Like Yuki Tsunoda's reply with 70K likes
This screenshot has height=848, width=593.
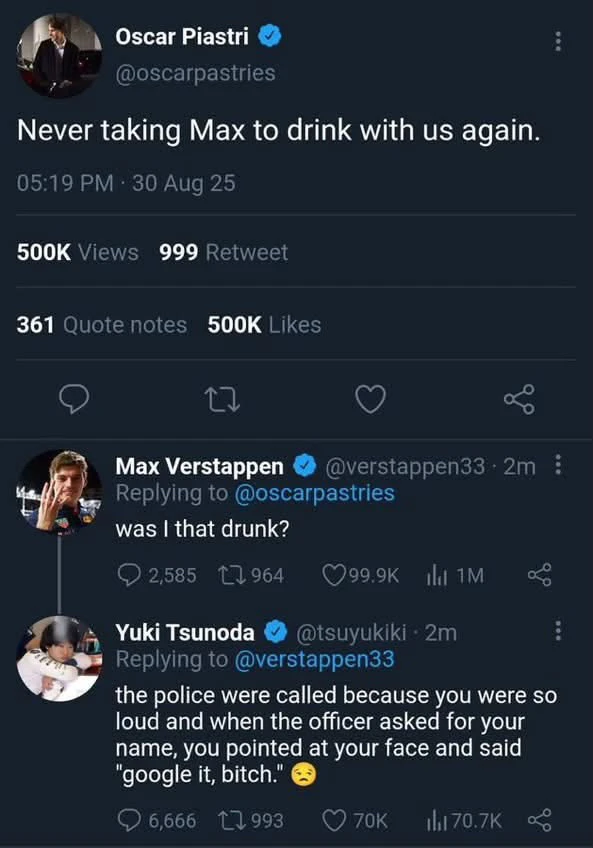coord(355,820)
